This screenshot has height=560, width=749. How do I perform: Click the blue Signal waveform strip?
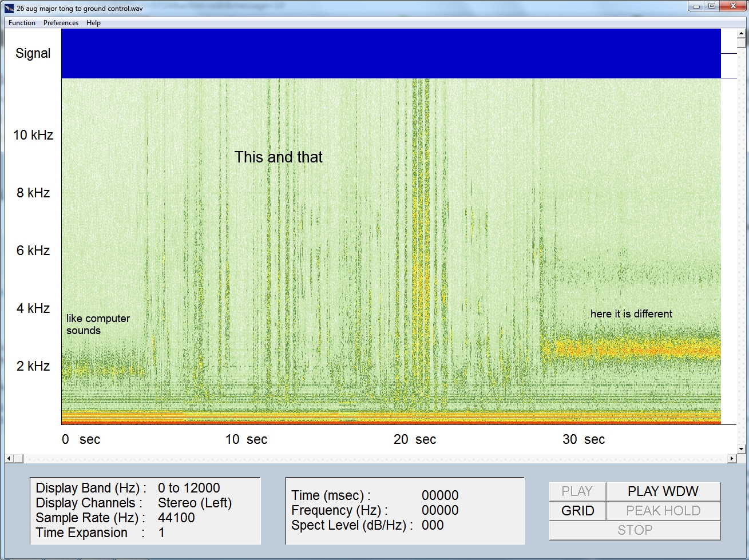(x=390, y=53)
